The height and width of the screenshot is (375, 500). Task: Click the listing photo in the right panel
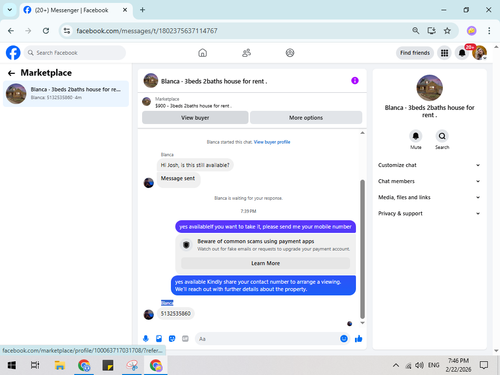(429, 88)
